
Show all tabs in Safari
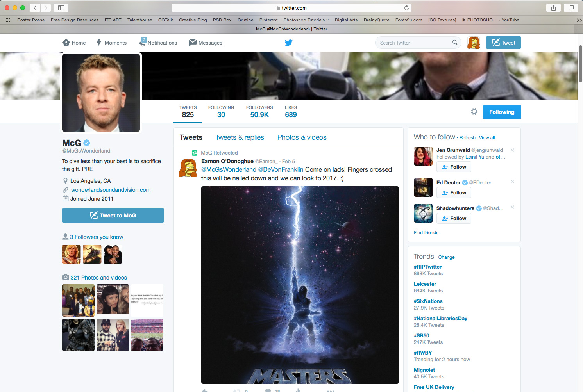coord(571,8)
